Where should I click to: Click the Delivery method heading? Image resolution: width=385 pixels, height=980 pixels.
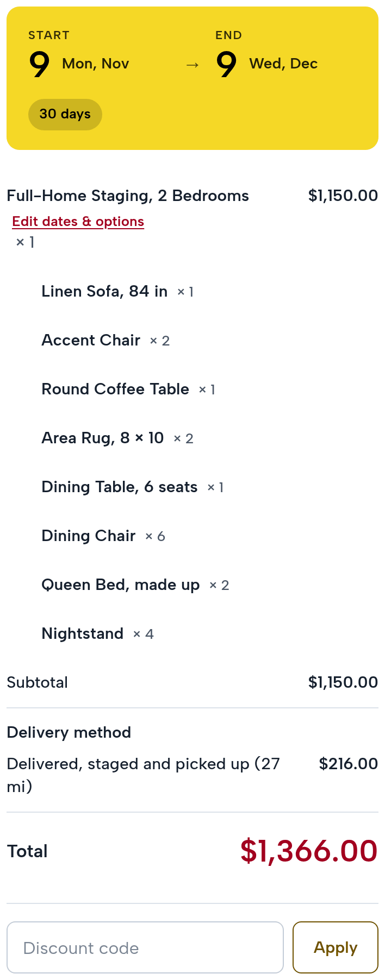[x=69, y=732]
